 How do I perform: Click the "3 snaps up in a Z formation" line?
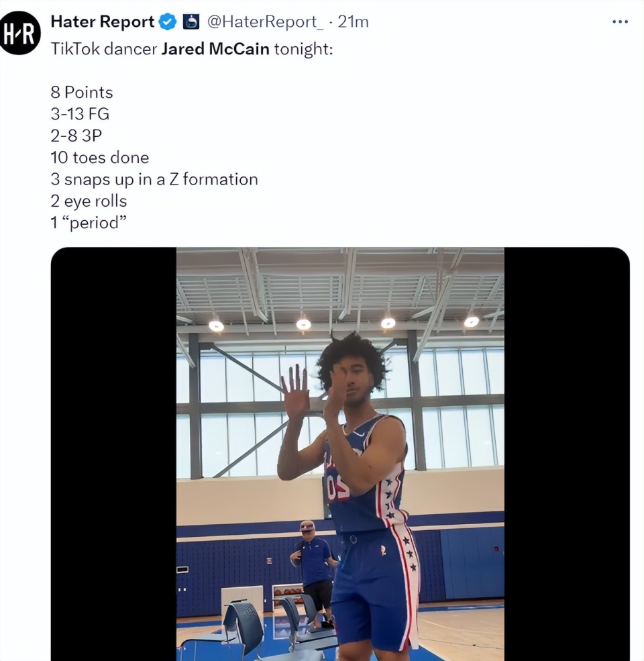pyautogui.click(x=154, y=179)
